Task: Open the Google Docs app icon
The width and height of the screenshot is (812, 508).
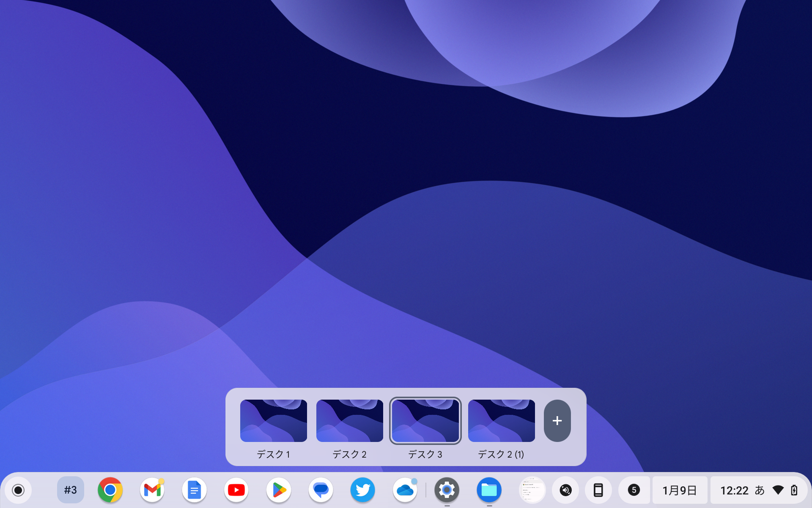Action: (194, 490)
